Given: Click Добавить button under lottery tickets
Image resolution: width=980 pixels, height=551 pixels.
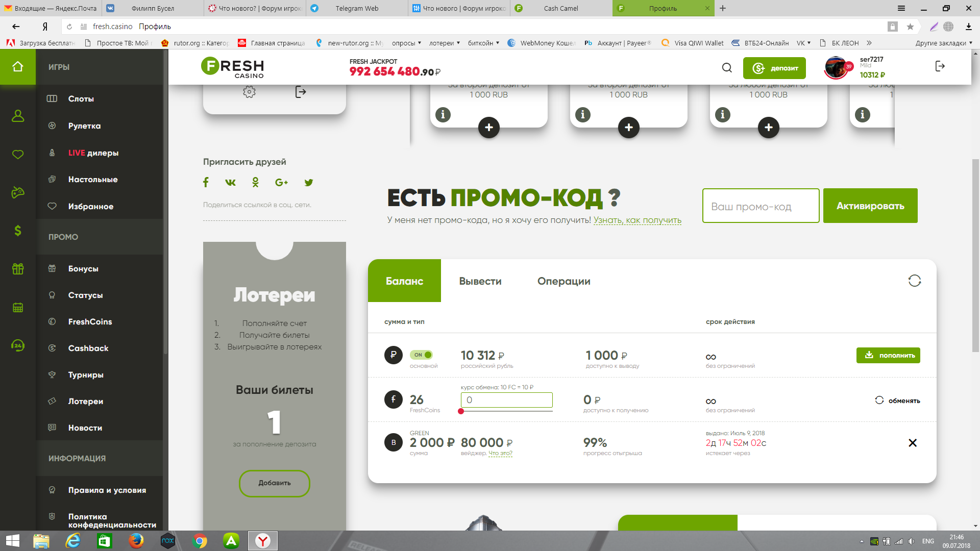Looking at the screenshot, I should 275,483.
